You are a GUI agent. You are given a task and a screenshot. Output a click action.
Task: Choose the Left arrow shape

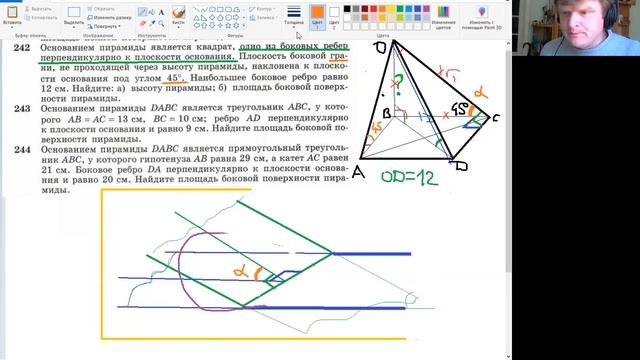click(x=197, y=25)
